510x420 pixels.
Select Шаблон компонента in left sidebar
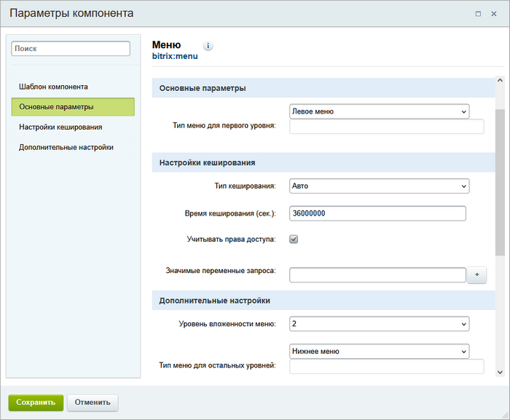pos(54,87)
